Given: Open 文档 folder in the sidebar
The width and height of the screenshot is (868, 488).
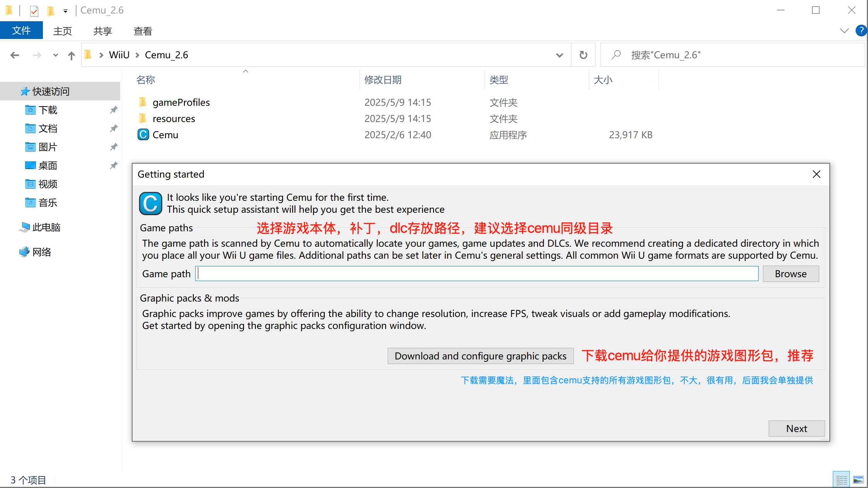Looking at the screenshot, I should [x=48, y=129].
